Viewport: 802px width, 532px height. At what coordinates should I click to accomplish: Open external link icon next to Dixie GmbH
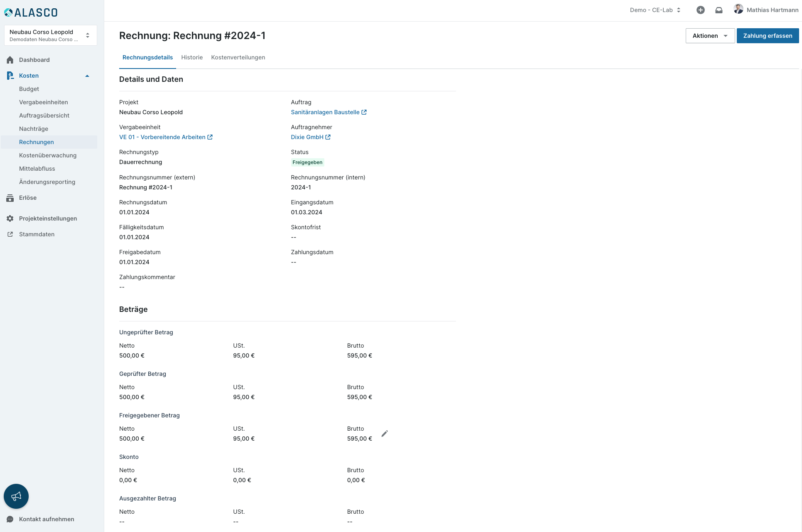[x=328, y=137]
